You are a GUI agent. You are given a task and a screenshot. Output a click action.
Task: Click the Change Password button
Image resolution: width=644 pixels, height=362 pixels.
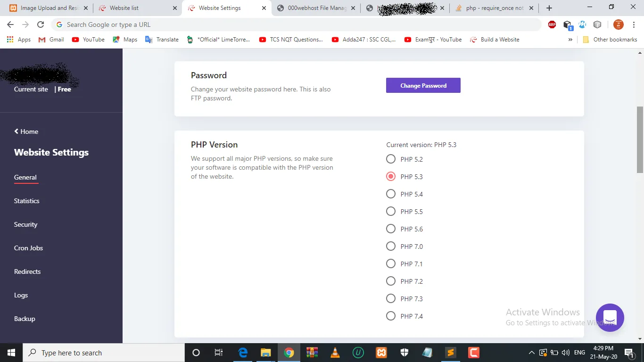point(423,85)
